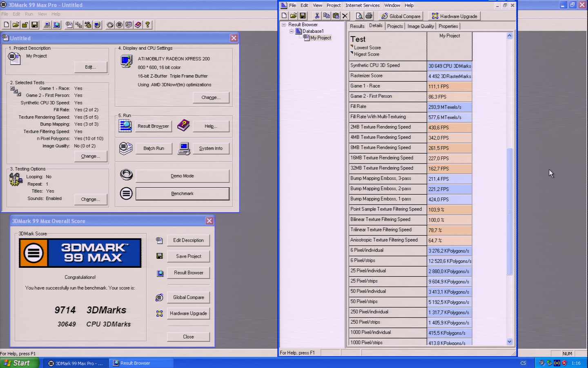
Task: Click Edit button in Project Description section
Action: 91,67
